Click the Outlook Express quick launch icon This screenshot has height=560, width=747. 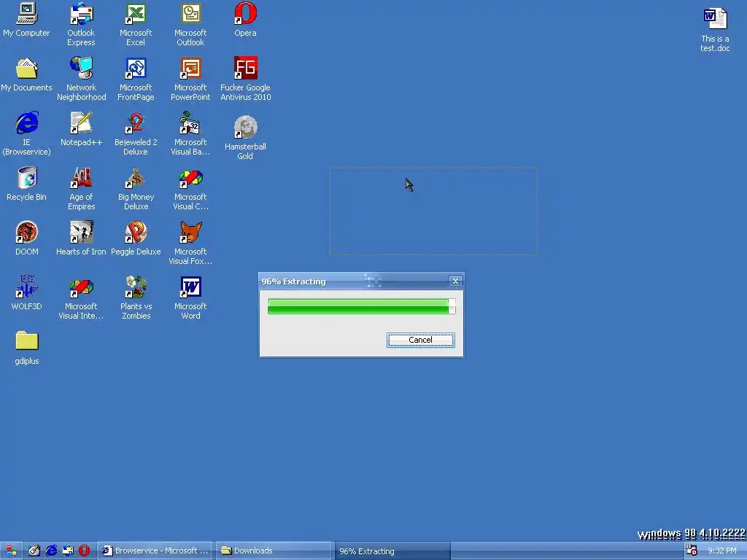68,551
